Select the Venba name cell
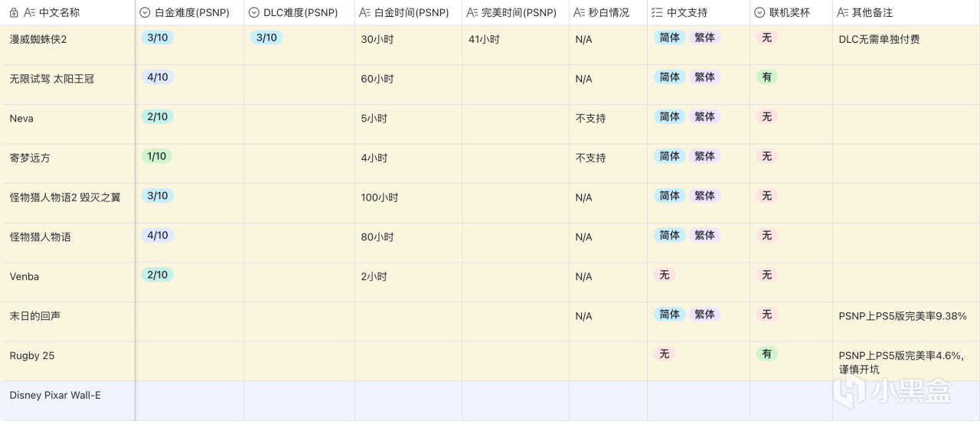Image resolution: width=980 pixels, height=421 pixels. [67, 282]
